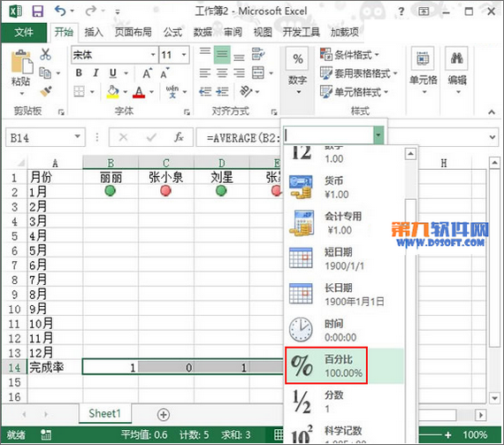The height and width of the screenshot is (445, 504).
Task: Select the Format Painter brush
Action: coord(46,92)
